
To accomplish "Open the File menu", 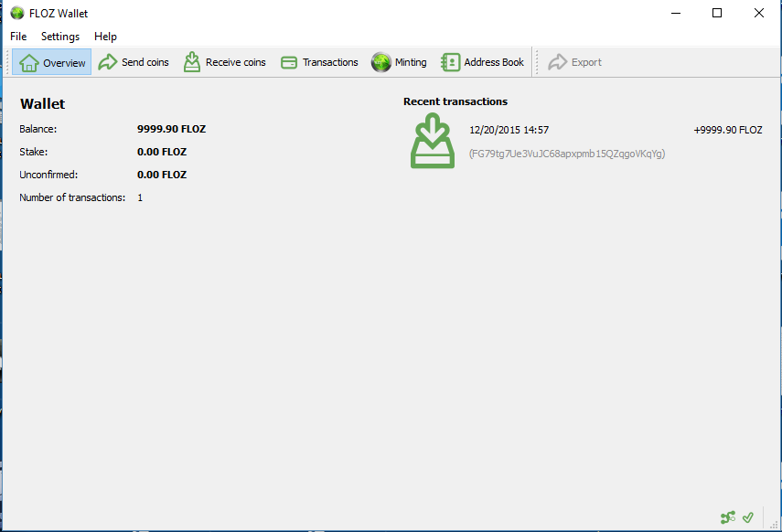I will point(18,37).
